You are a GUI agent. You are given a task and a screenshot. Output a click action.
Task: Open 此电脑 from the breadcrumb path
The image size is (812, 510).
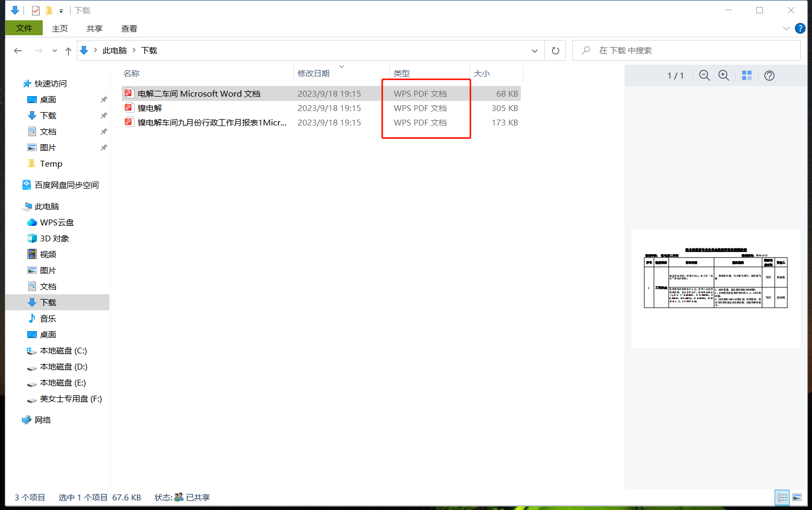tap(114, 50)
